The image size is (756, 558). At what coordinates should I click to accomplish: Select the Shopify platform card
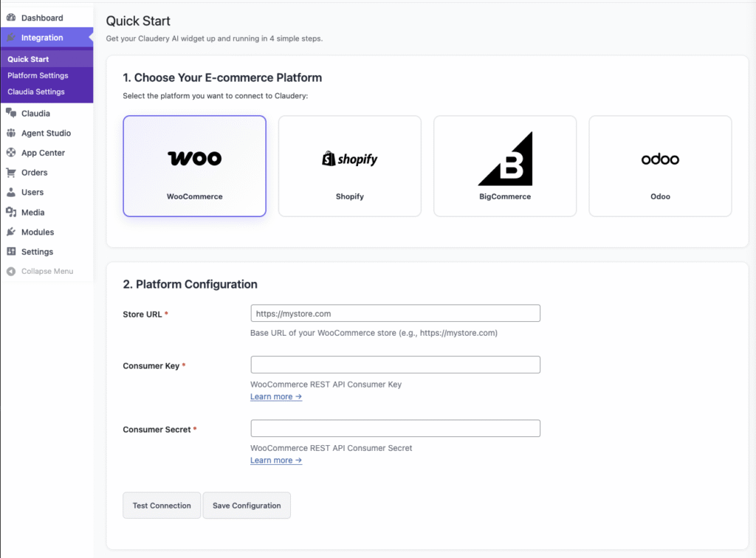[x=349, y=165]
